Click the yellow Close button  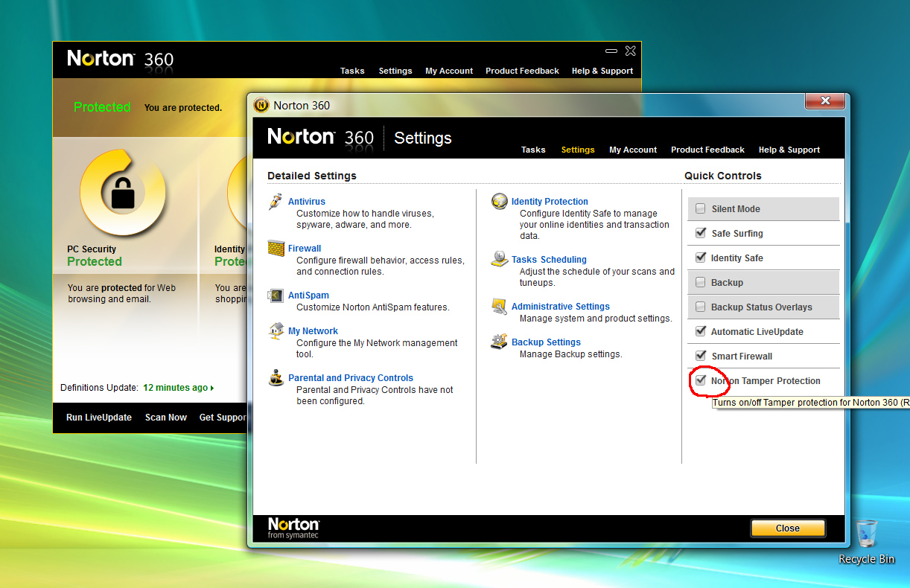pyautogui.click(x=788, y=528)
